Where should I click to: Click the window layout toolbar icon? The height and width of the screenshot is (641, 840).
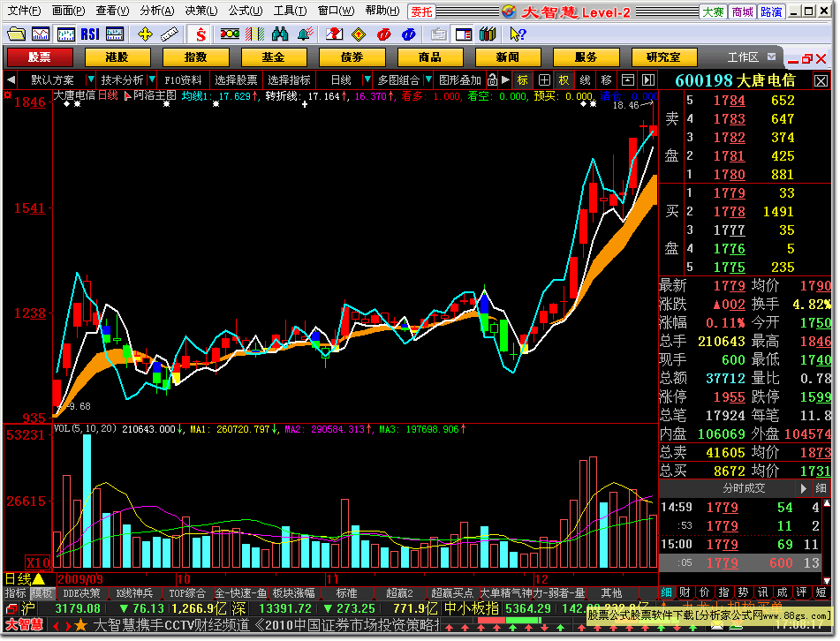click(464, 34)
